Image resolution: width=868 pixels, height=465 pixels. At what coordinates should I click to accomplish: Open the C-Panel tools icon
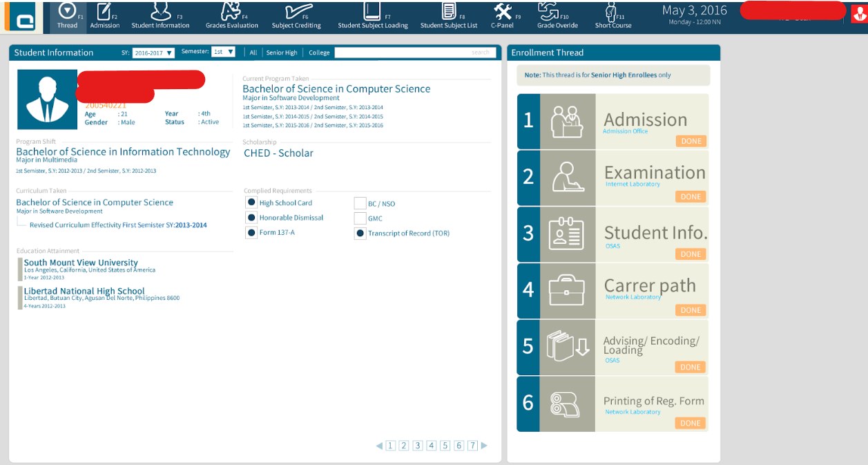tap(503, 17)
